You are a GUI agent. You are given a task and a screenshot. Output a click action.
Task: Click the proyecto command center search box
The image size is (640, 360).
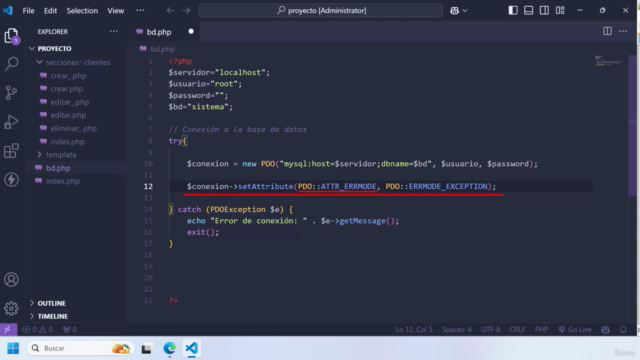coord(320,11)
